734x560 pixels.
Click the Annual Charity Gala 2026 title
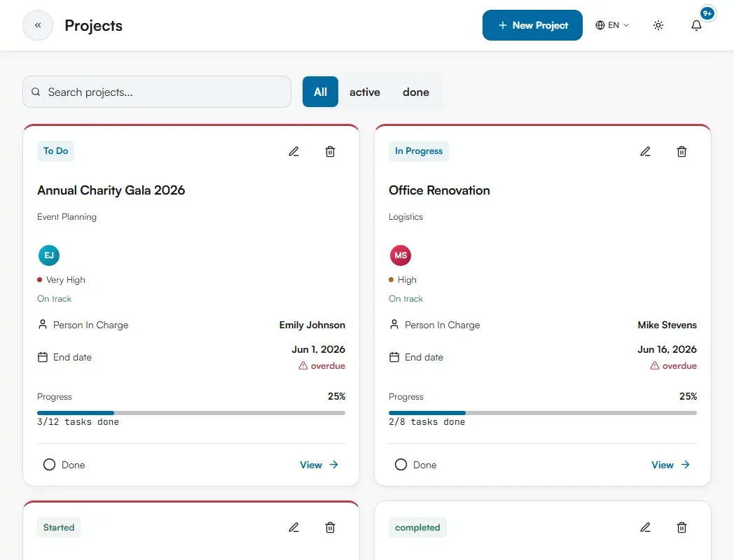[111, 190]
